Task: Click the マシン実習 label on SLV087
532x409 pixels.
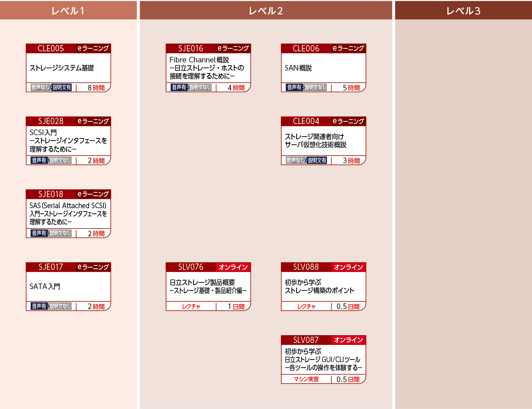Action: (306, 379)
